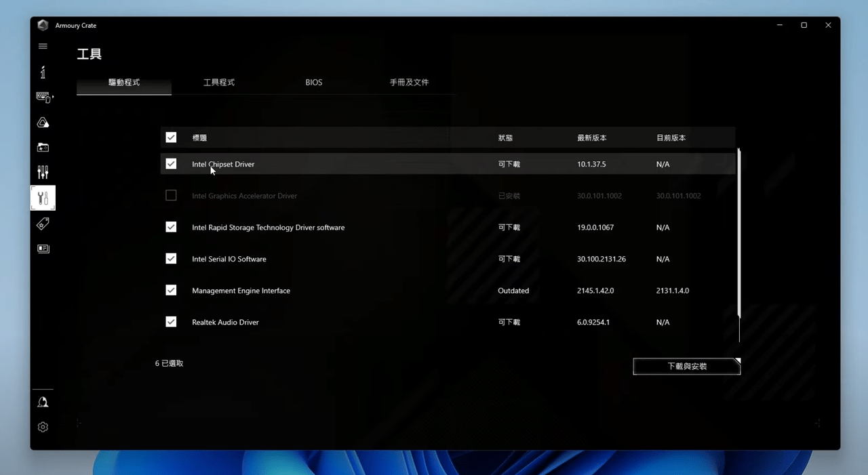The image size is (868, 475).
Task: Open the keyboard devices sidebar icon
Action: [x=43, y=98]
